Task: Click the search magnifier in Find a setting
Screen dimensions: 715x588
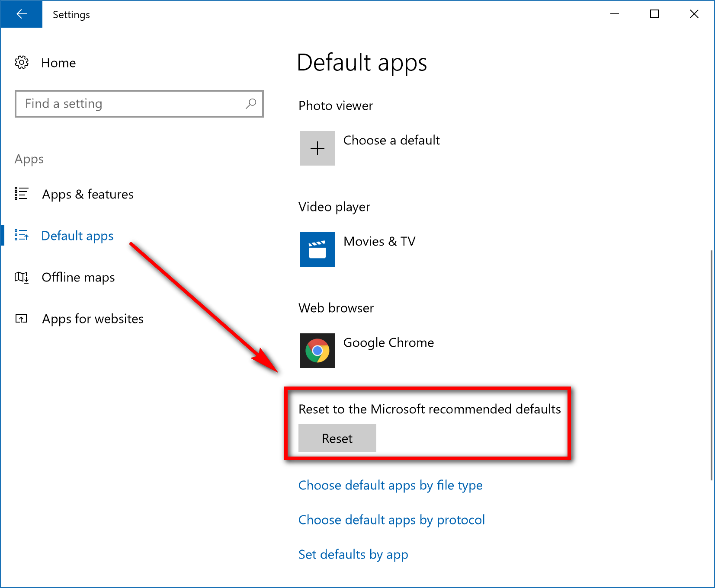Action: click(251, 104)
